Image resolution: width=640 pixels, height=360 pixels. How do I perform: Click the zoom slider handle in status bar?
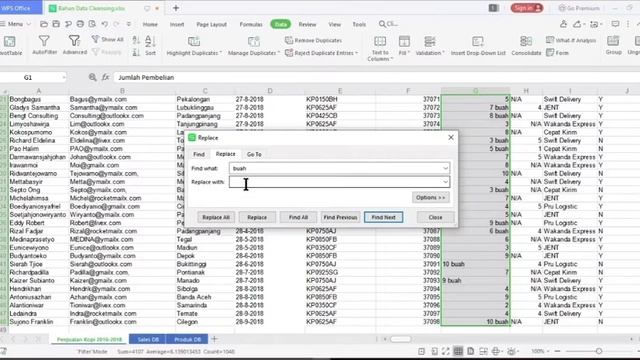598,351
